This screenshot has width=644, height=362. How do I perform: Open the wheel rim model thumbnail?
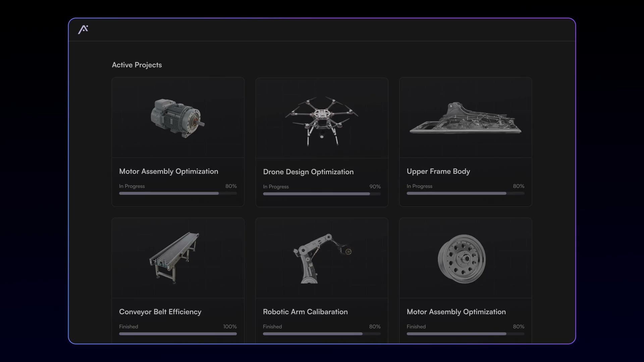click(462, 259)
